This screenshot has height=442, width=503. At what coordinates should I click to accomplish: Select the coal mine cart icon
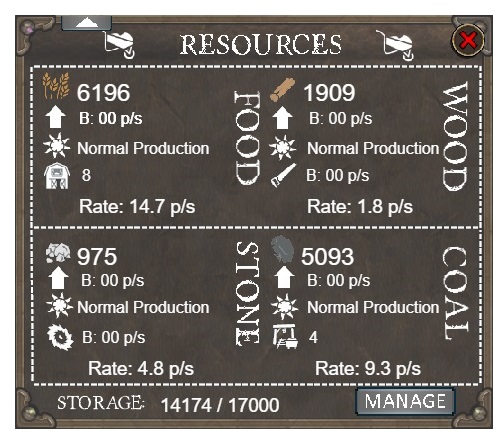point(285,336)
